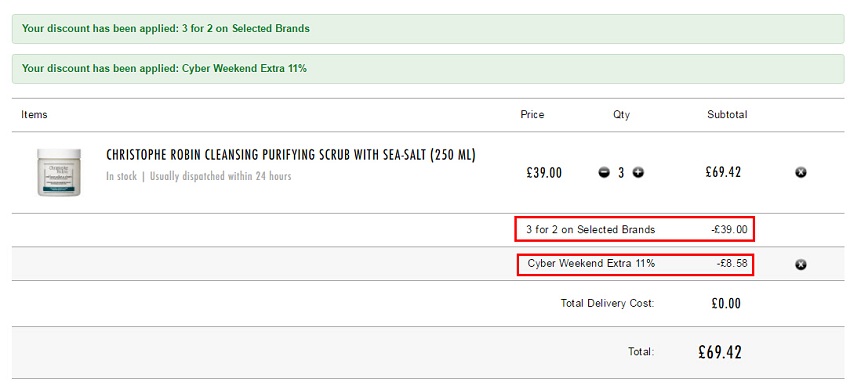
Task: Select the Items column header
Action: [34, 114]
